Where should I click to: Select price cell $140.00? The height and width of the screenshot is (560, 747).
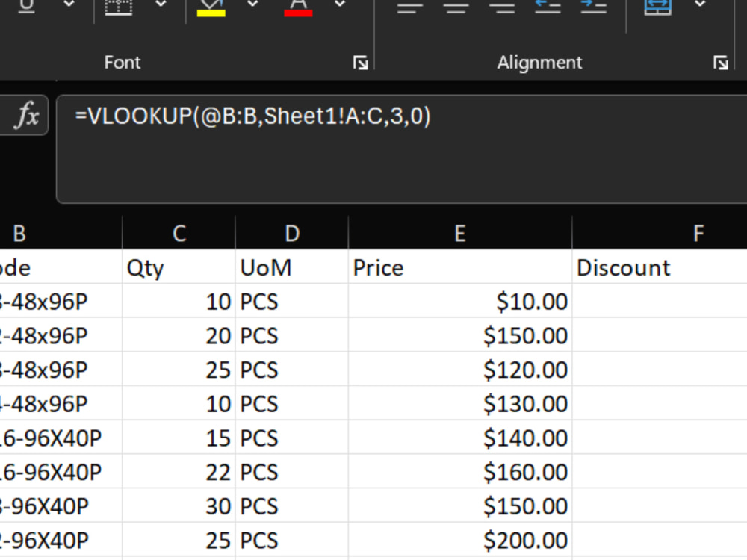pyautogui.click(x=460, y=438)
